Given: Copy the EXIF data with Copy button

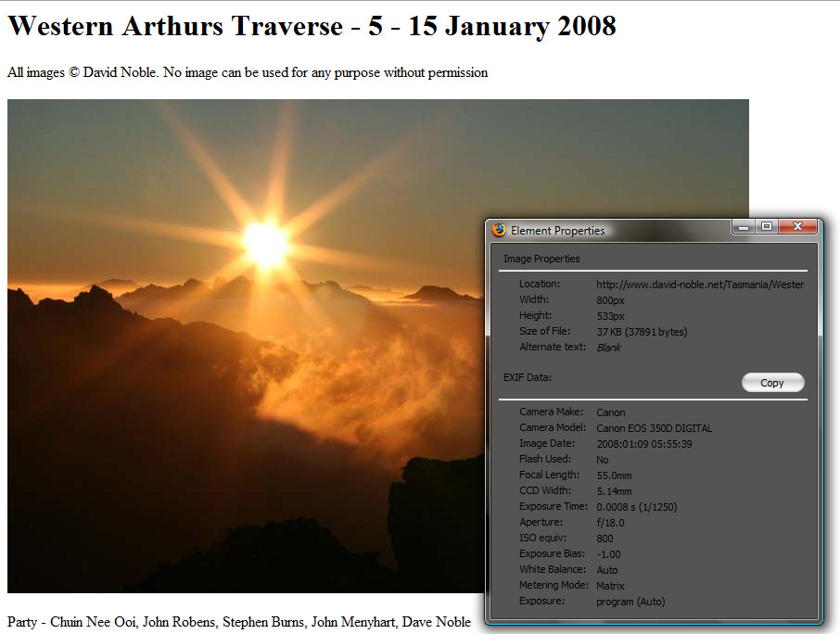Looking at the screenshot, I should 772,383.
